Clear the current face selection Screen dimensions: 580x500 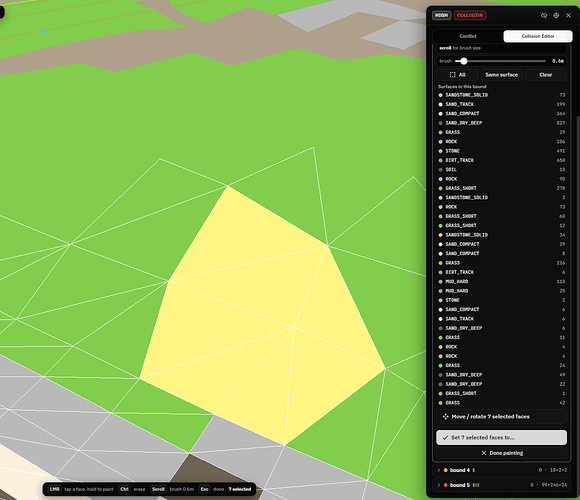coord(546,75)
